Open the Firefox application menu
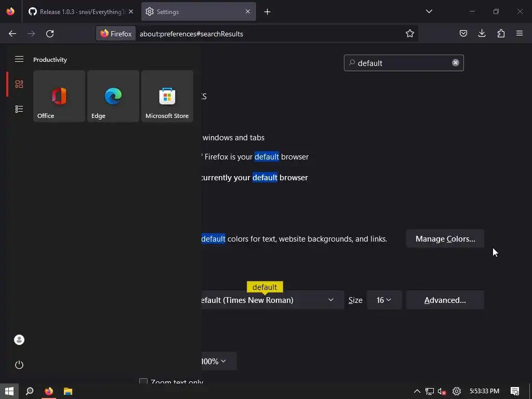Image resolution: width=532 pixels, height=399 pixels. pyautogui.click(x=520, y=33)
